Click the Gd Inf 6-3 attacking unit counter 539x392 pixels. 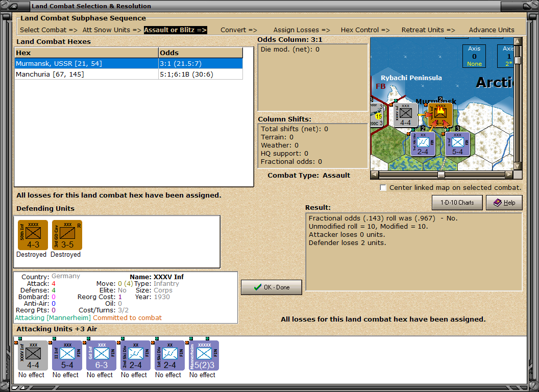click(102, 356)
